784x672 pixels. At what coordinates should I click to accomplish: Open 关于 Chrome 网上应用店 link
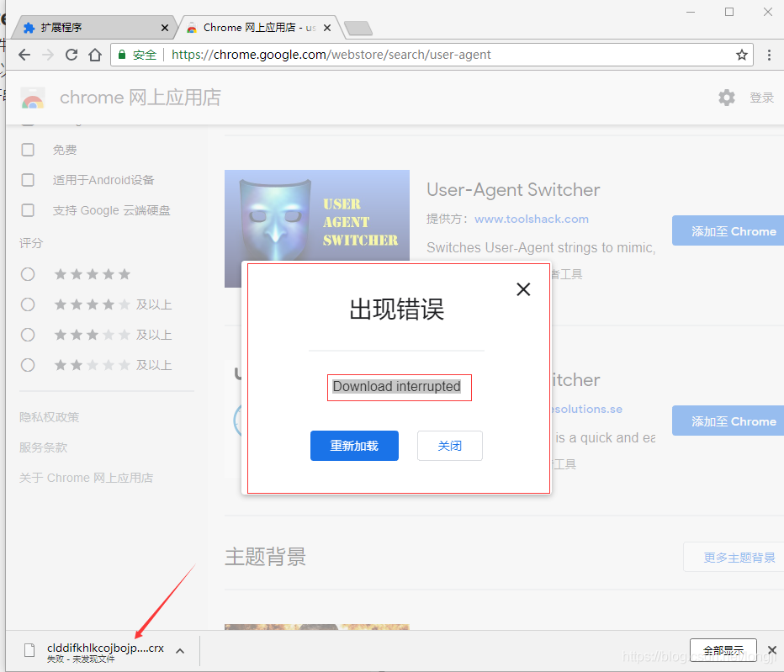click(86, 478)
